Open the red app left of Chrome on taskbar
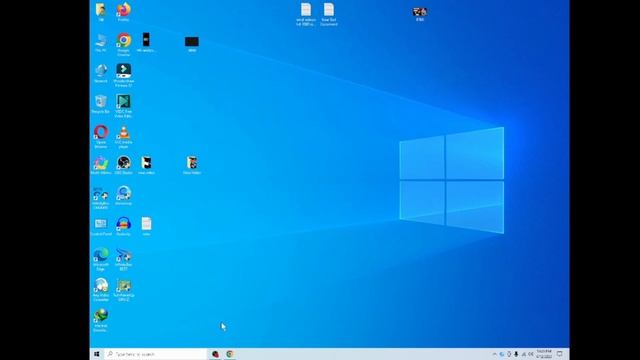The image size is (640, 360). click(x=215, y=354)
